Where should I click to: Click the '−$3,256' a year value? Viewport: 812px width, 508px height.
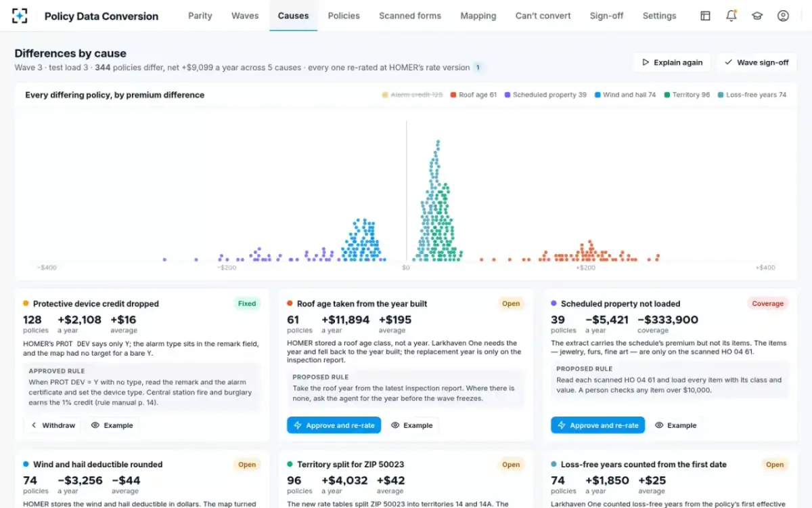[x=79, y=480]
